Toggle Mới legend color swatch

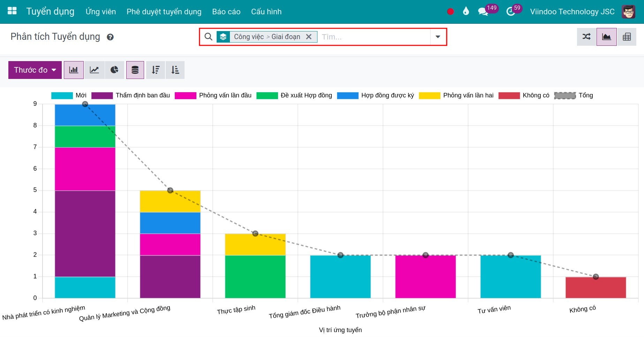(x=62, y=95)
